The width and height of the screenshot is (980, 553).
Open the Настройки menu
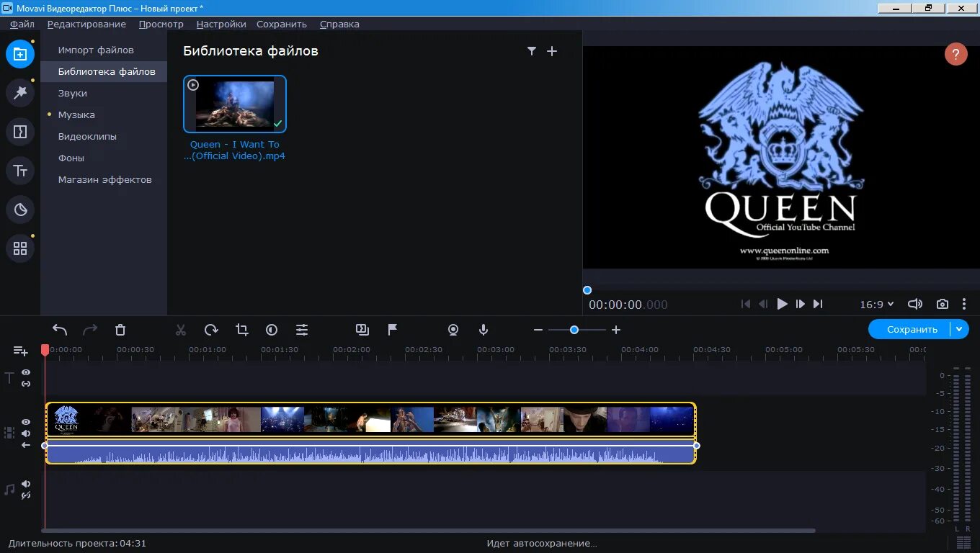221,24
